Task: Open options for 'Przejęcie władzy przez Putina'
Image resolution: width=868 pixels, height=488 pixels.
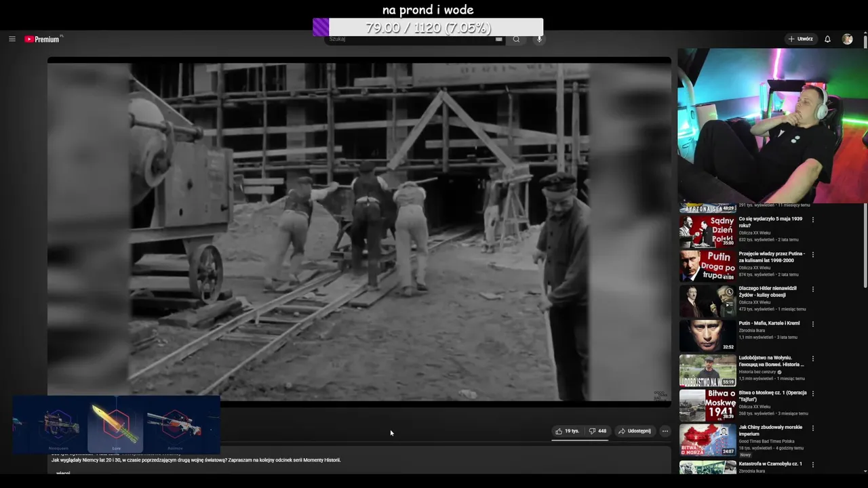Action: coord(812,254)
